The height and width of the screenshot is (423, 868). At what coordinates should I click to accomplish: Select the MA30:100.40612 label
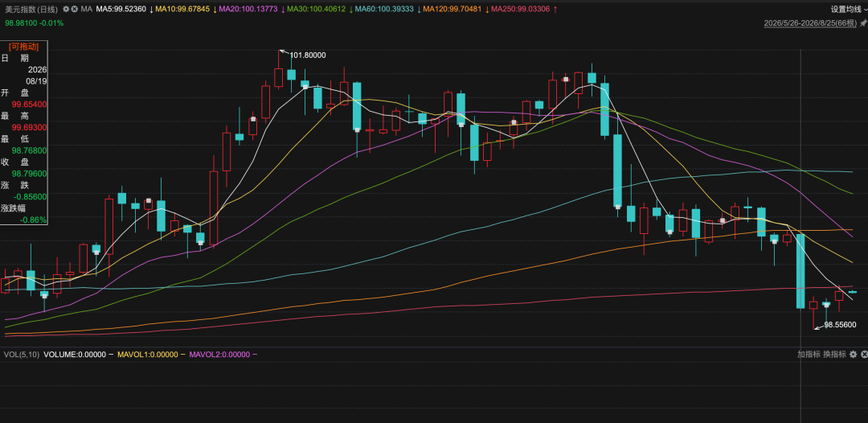(317, 10)
